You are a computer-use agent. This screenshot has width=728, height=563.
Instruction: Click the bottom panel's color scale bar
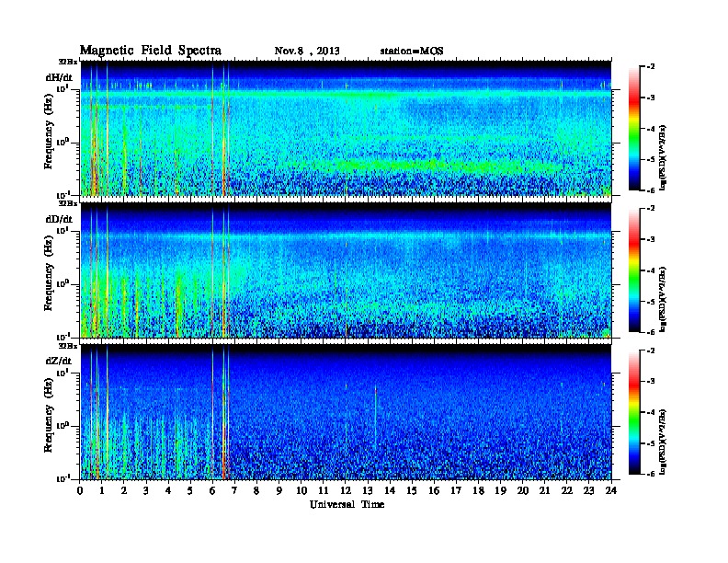[633, 412]
